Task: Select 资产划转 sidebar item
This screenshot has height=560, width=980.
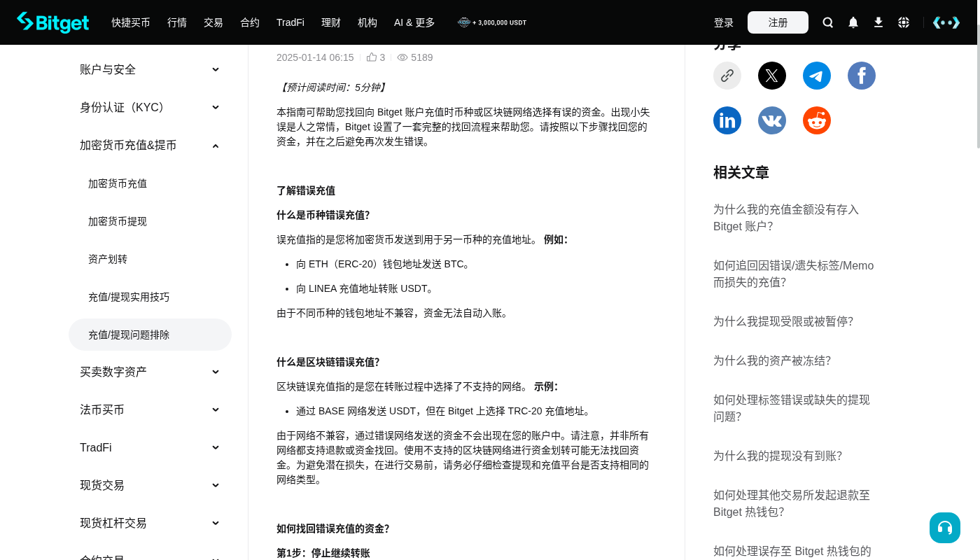Action: [x=150, y=259]
